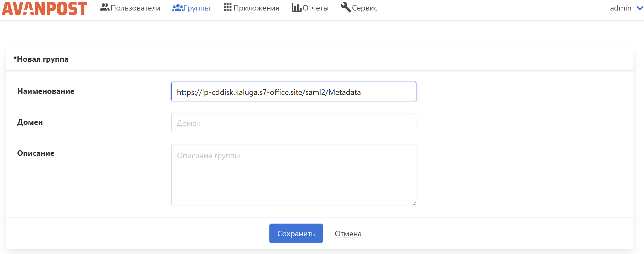Image resolution: width=644 pixels, height=254 pixels.
Task: Click the textarea resize handle
Action: pos(414,203)
